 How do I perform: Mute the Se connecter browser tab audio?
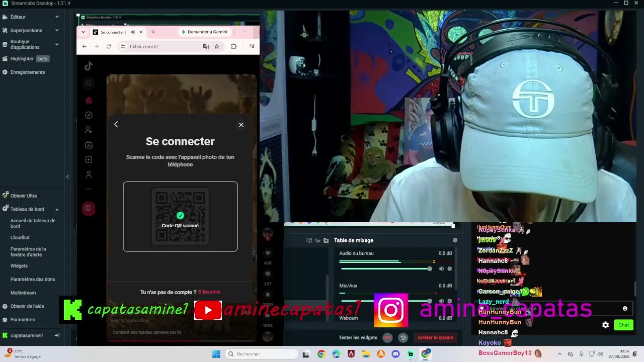coord(133,32)
